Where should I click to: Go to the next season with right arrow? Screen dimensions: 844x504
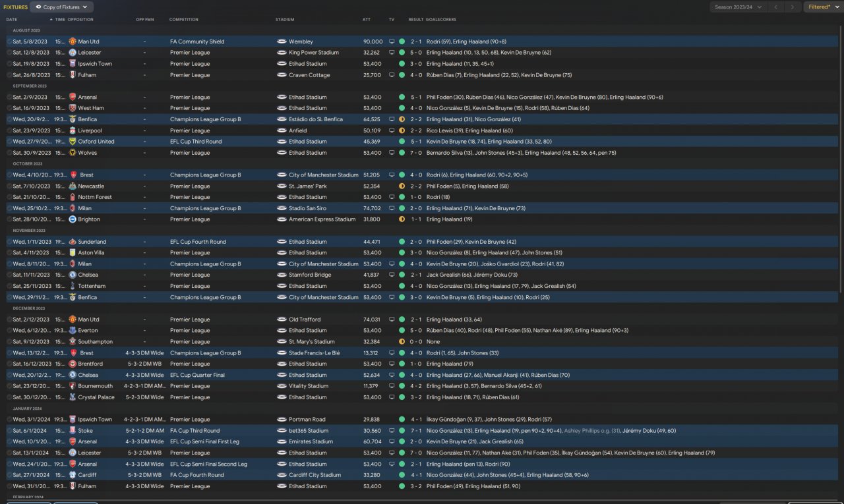793,7
